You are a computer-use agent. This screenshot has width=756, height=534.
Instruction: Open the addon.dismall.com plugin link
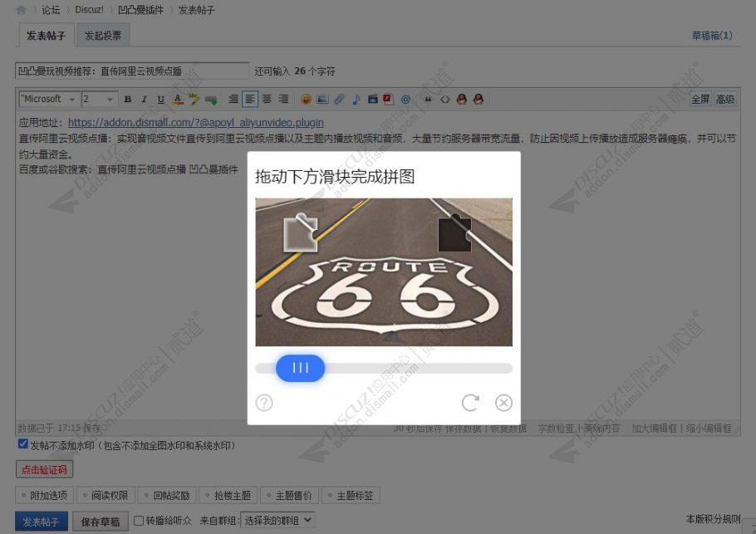point(196,122)
